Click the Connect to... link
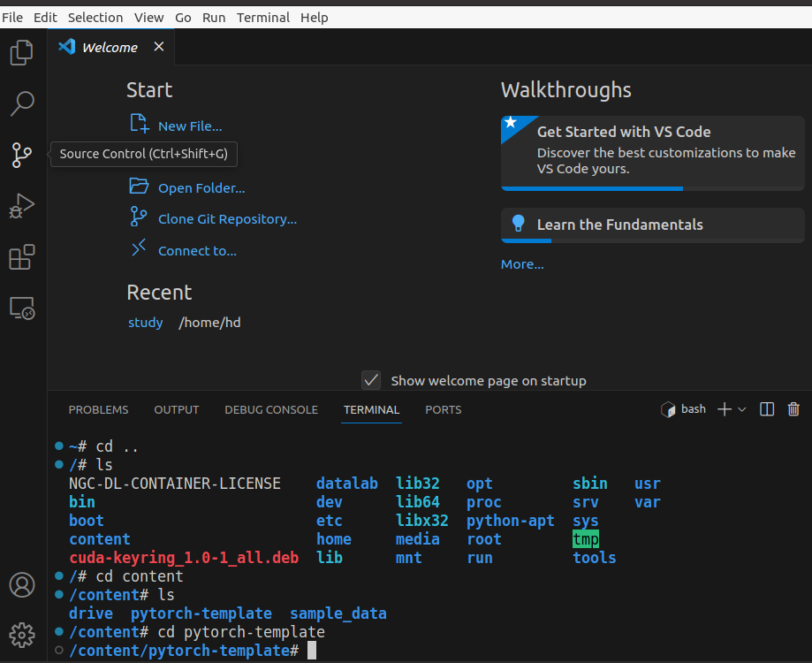812x663 pixels. pos(197,251)
